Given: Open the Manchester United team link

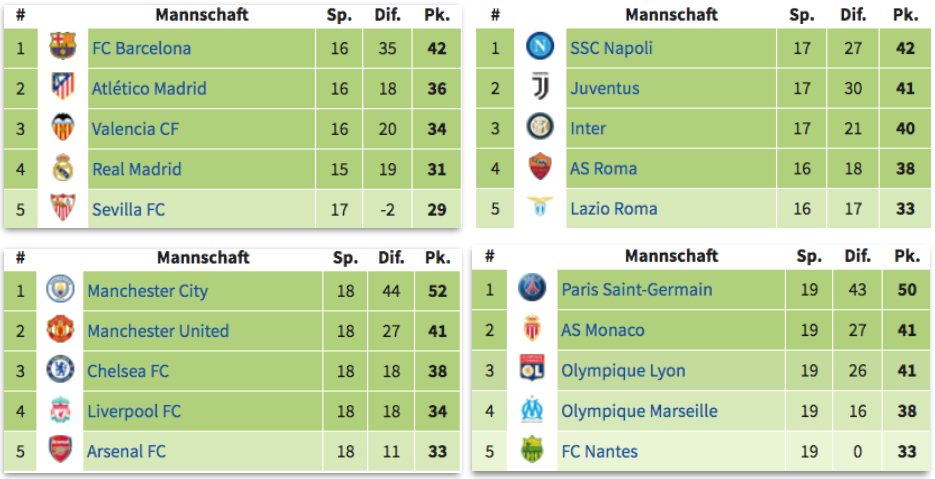Looking at the screenshot, I should (x=158, y=331).
